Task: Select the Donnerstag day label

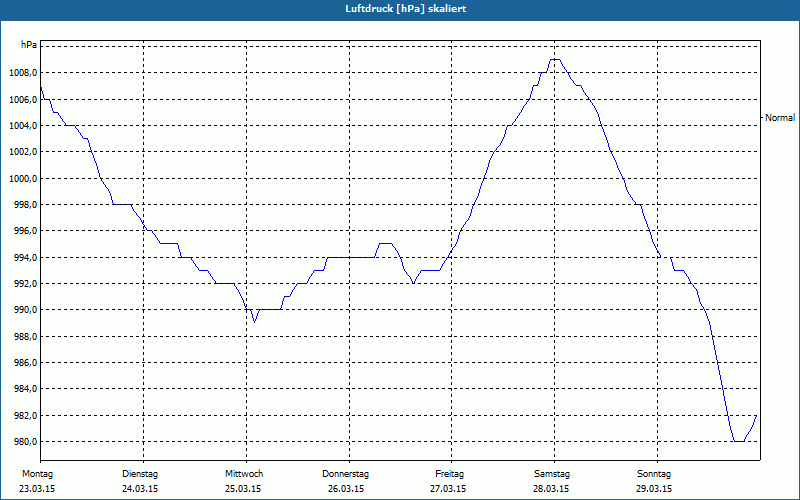Action: [x=345, y=474]
